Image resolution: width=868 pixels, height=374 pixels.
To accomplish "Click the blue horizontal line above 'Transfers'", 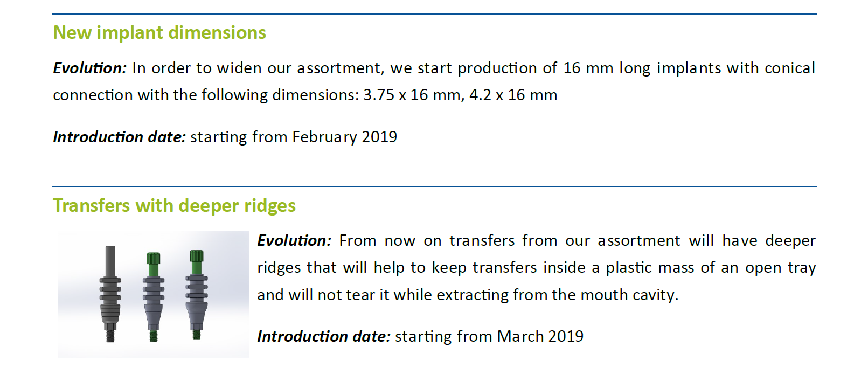I will 434,186.
